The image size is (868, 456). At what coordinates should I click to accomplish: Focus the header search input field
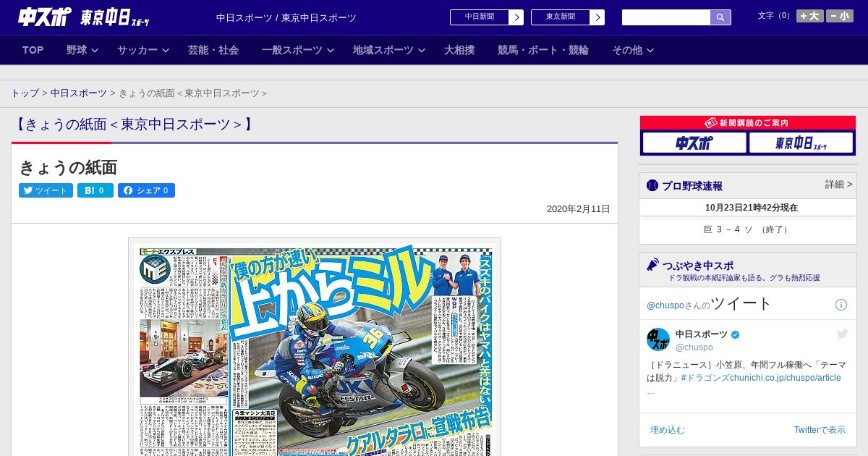click(x=666, y=17)
